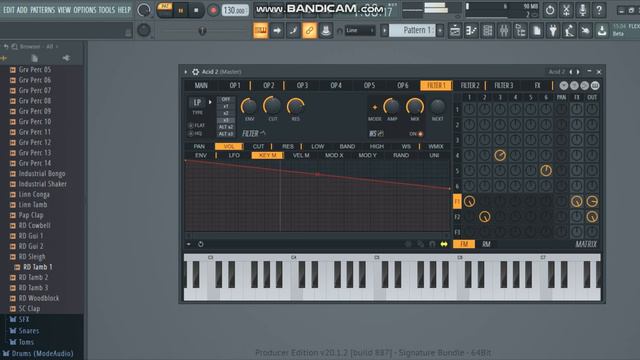Open the Mixer from the toolbar
The height and width of the screenshot is (360, 640).
point(504,30)
